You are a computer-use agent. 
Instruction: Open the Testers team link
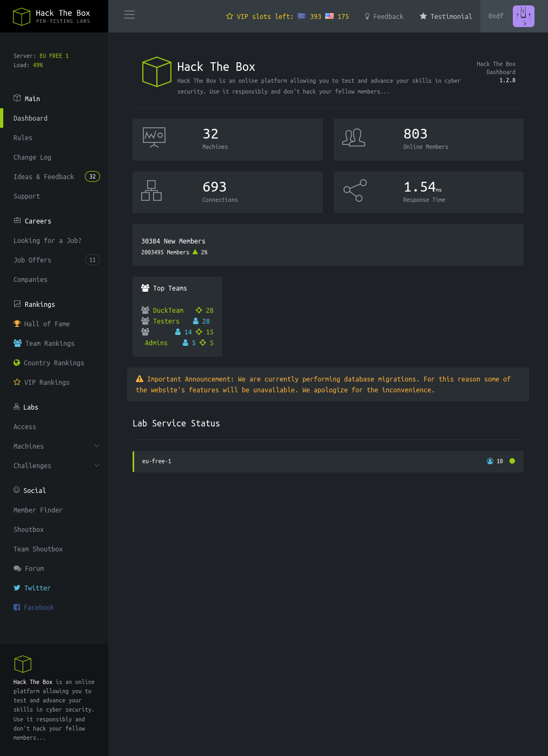point(166,321)
